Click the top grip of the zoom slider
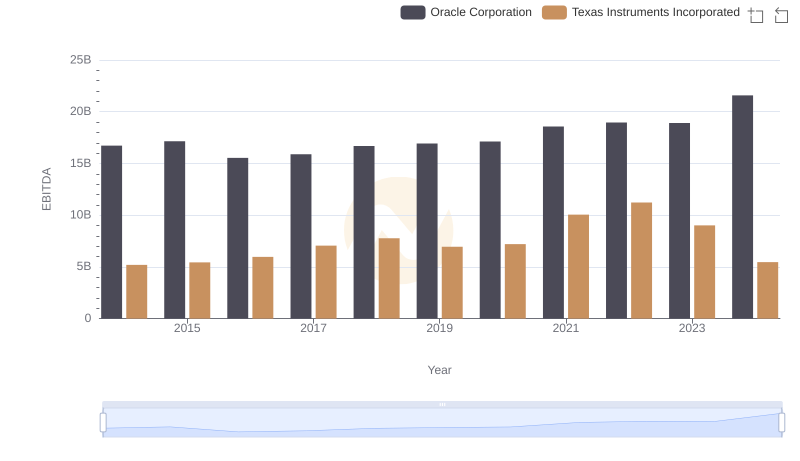800x461 pixels. (442, 404)
